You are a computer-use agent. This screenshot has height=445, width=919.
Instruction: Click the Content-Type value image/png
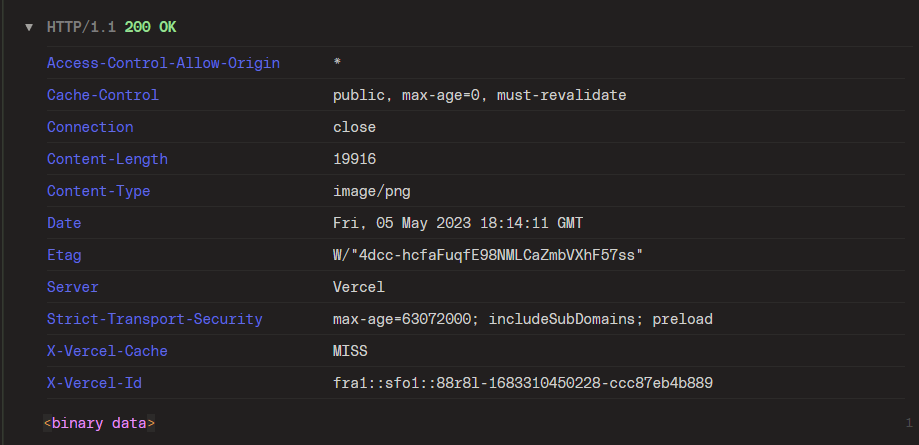pos(372,191)
